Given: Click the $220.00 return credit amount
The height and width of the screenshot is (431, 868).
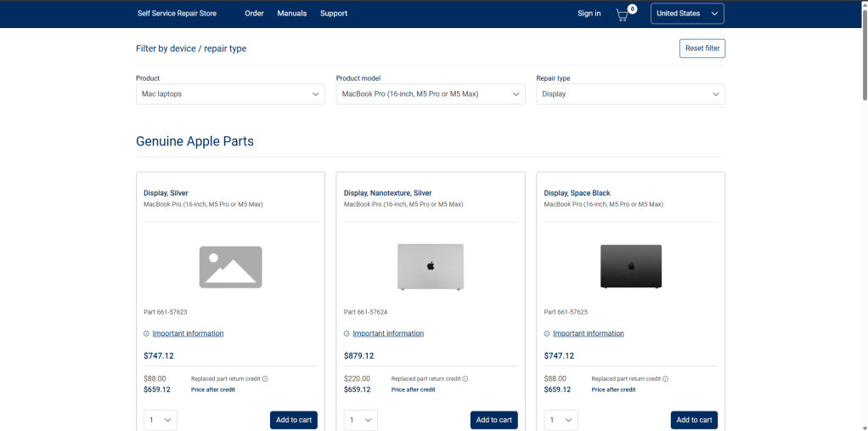Looking at the screenshot, I should tap(357, 379).
